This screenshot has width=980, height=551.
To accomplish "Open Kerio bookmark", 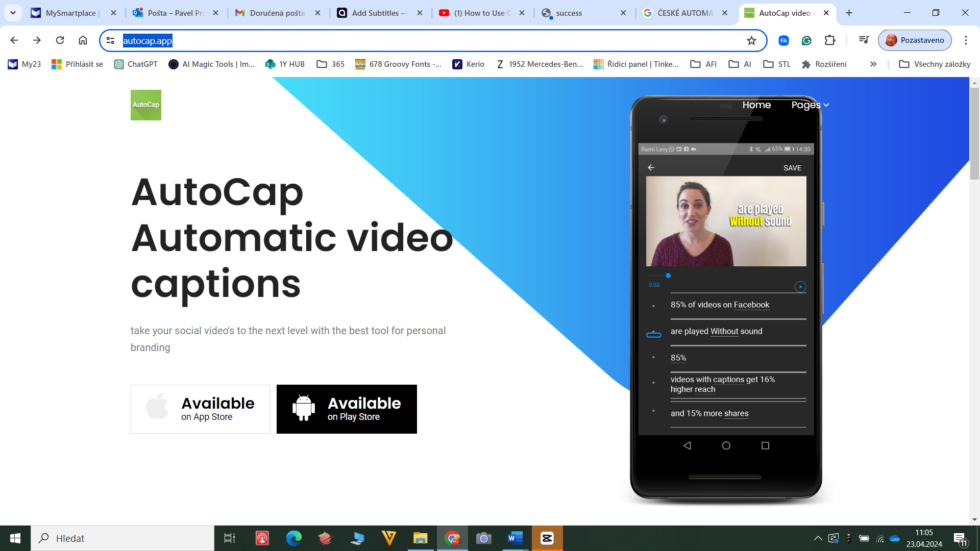I will click(469, 64).
